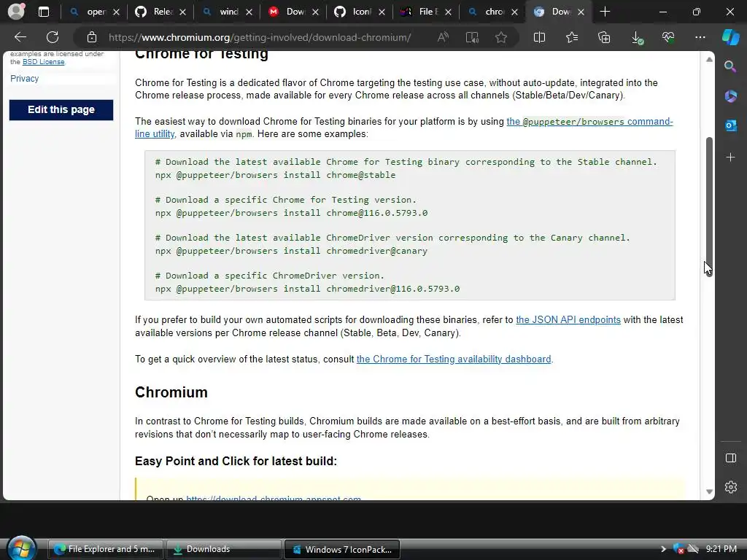The height and width of the screenshot is (560, 747).
Task: Refresh the current page
Action: 53,37
